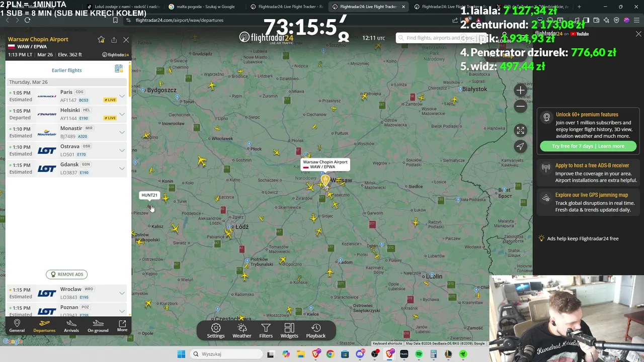Click the Warsaw Chopin Airport map label
The height and width of the screenshot is (362, 644).
pyautogui.click(x=325, y=164)
